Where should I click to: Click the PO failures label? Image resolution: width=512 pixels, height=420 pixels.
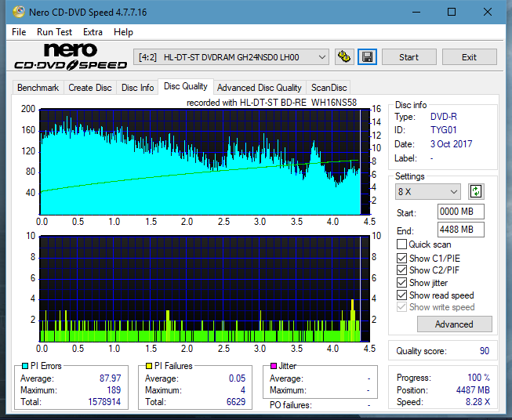click(x=291, y=405)
